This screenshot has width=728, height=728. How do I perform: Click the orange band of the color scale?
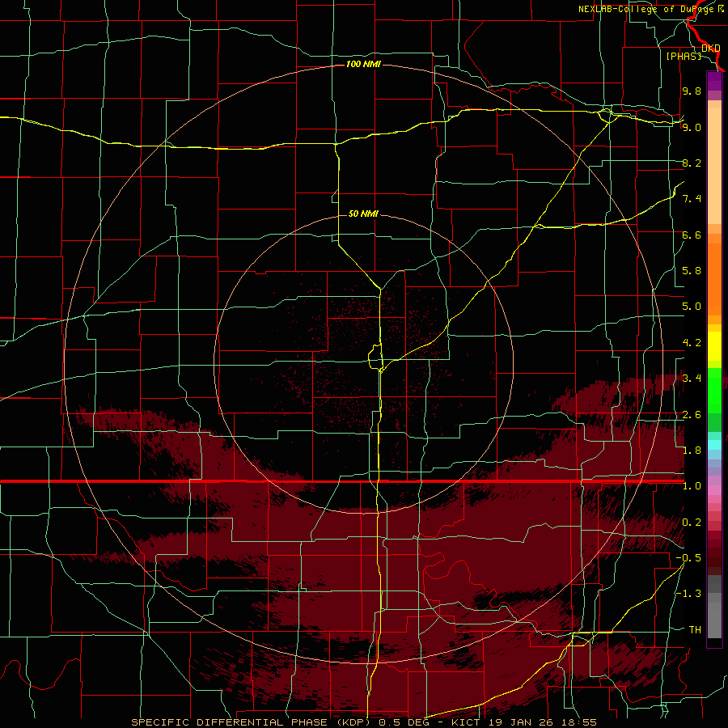(x=714, y=280)
